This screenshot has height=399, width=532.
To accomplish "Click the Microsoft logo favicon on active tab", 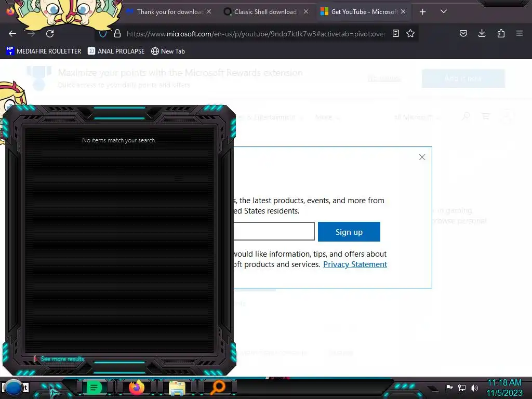I will point(324,11).
